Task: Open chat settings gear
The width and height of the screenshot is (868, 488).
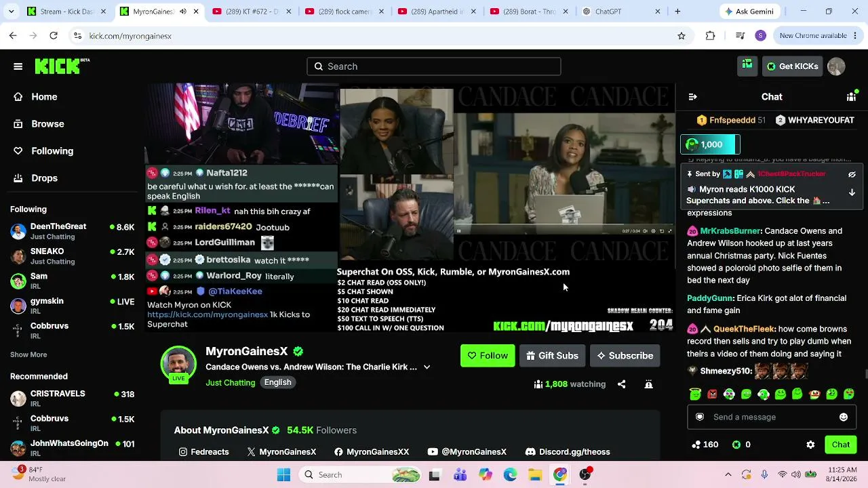Action: [810, 445]
